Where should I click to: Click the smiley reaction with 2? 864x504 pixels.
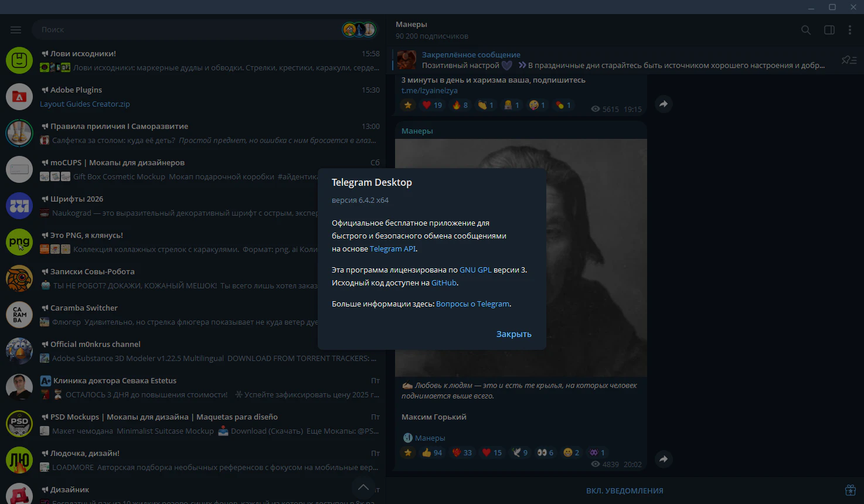(572, 452)
